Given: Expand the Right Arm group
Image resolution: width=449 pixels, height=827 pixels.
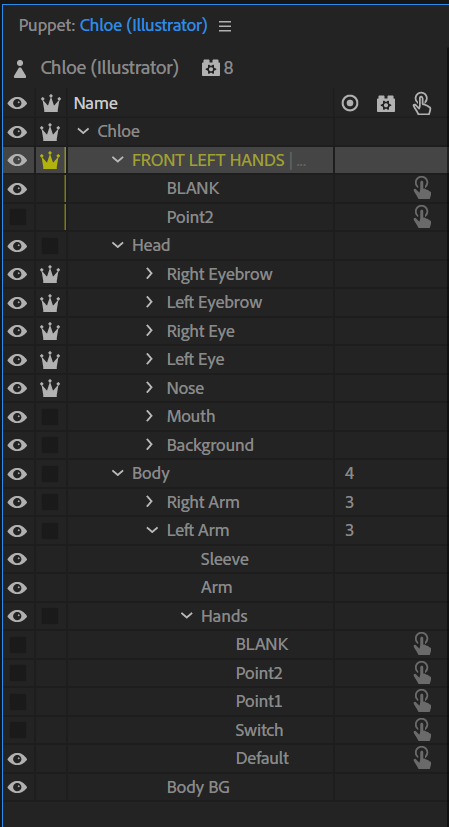Looking at the screenshot, I should 149,502.
